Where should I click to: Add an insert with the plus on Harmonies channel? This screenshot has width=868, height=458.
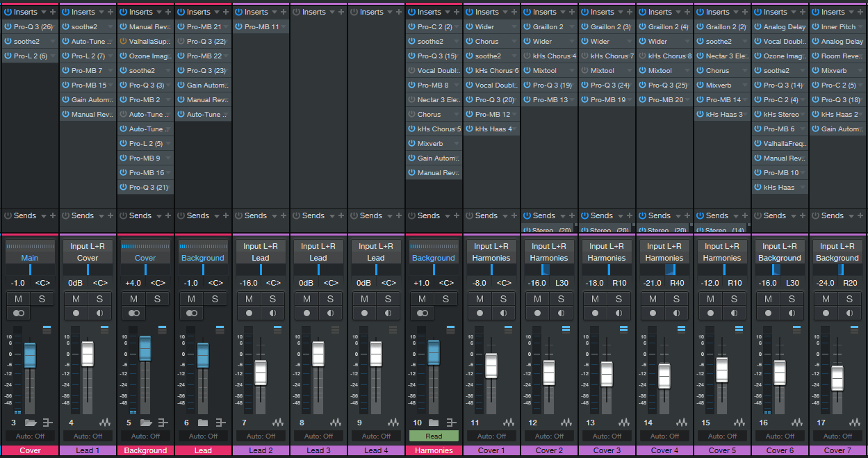pyautogui.click(x=456, y=12)
